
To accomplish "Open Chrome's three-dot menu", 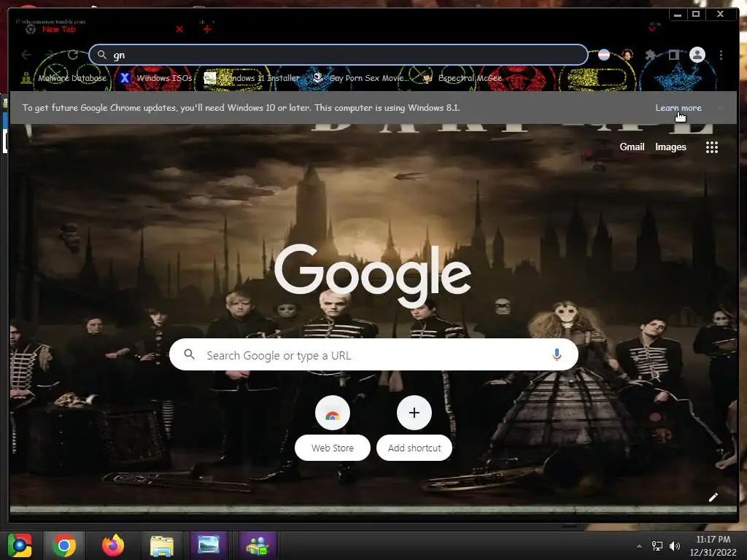I will click(x=721, y=55).
